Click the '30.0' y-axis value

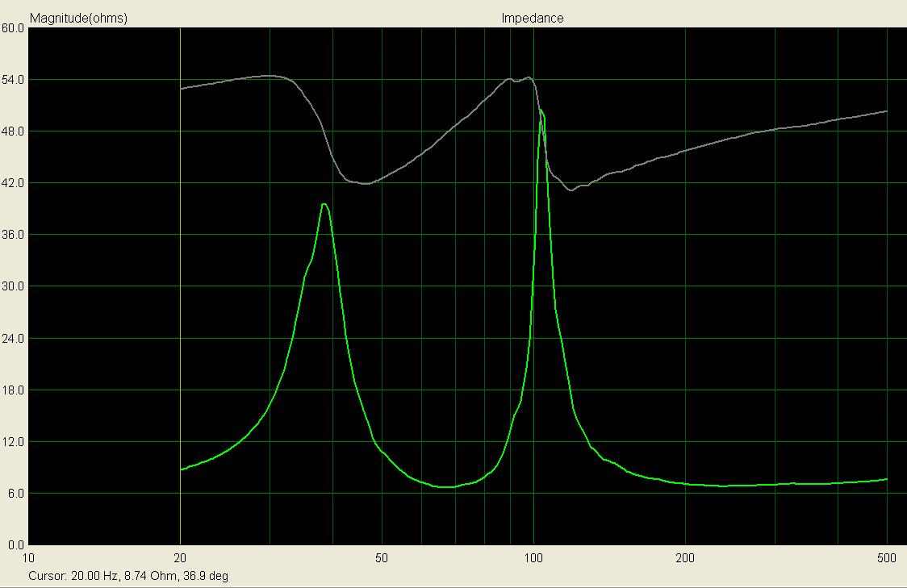point(13,286)
